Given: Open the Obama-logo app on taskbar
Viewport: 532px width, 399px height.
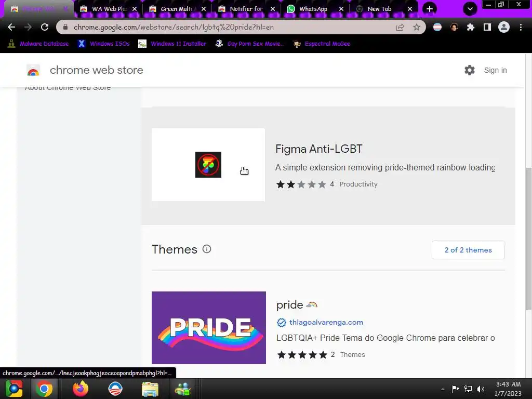Looking at the screenshot, I should (115, 389).
